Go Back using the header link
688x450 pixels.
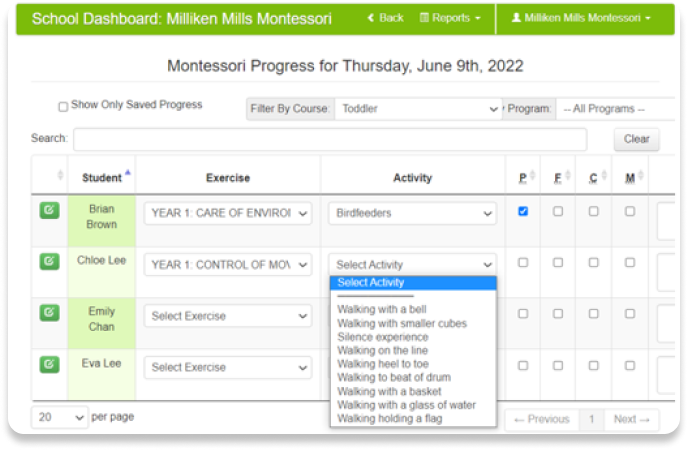[385, 18]
